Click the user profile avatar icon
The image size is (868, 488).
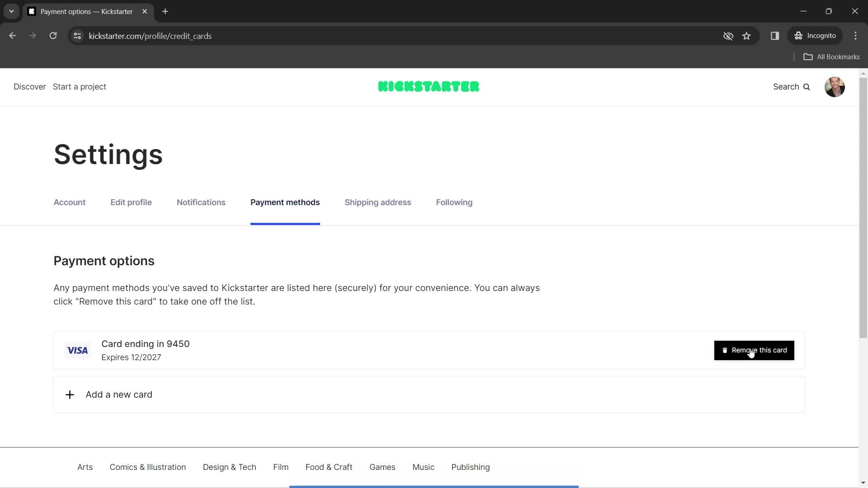(x=835, y=87)
